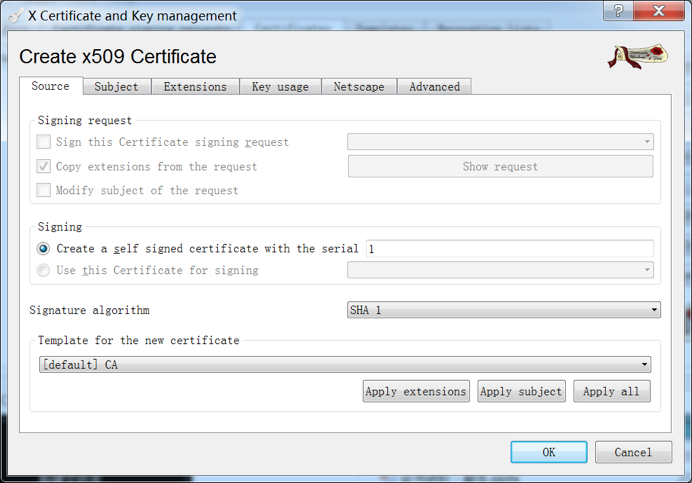Click the app icon in the title bar
Screen dimensions: 692x483
coord(15,16)
